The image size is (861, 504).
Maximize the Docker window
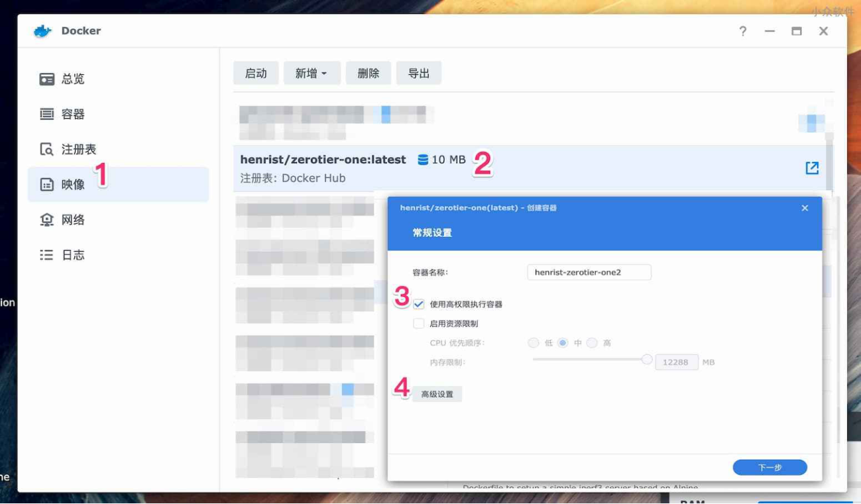click(797, 31)
